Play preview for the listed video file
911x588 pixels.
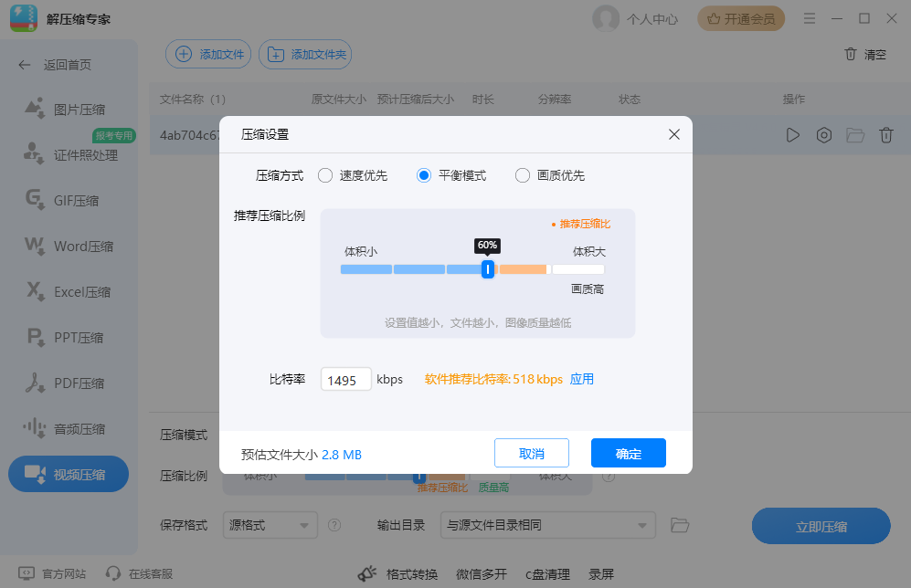point(792,134)
